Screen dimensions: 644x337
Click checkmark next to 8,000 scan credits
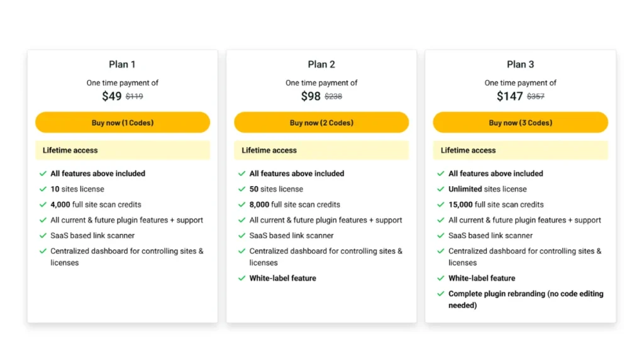pyautogui.click(x=241, y=204)
